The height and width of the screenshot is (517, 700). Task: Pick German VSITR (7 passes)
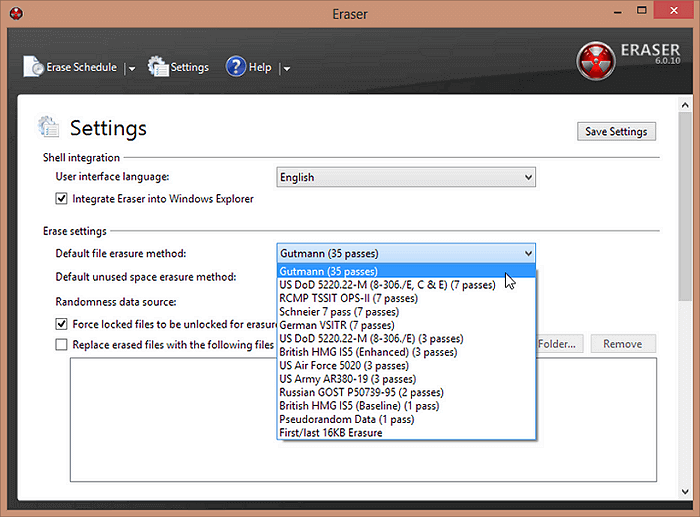point(406,325)
